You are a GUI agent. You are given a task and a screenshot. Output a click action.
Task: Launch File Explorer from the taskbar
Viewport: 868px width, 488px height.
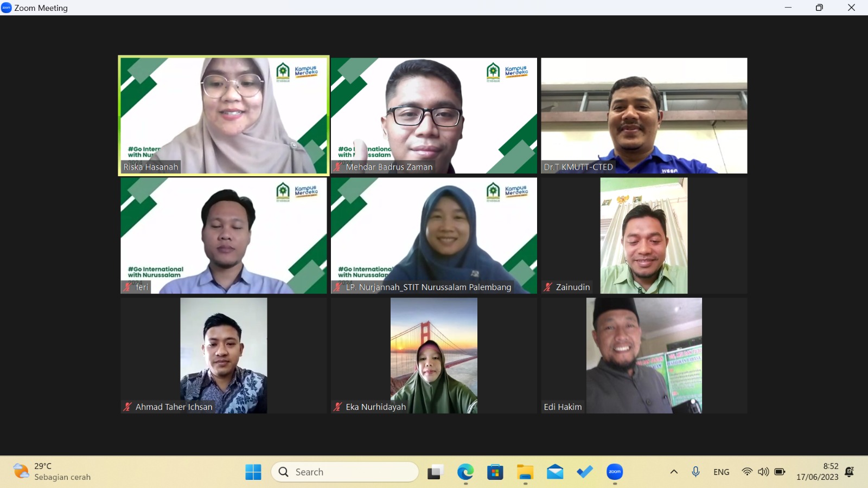(x=525, y=472)
